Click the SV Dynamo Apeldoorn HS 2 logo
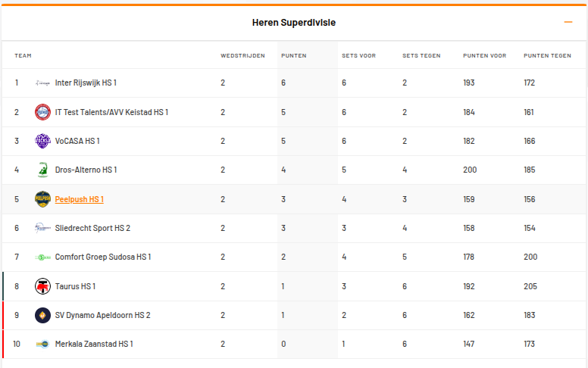This screenshot has height=368, width=588. point(42,315)
